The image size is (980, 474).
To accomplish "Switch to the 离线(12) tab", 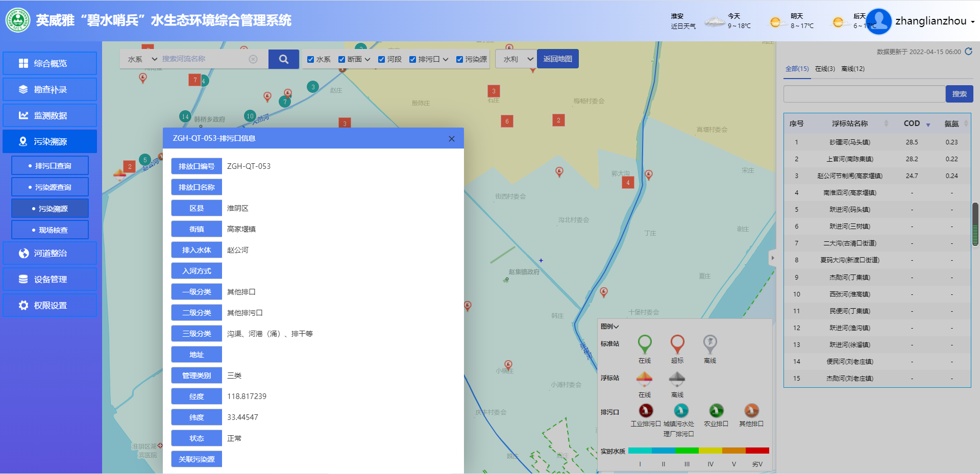I will click(852, 69).
